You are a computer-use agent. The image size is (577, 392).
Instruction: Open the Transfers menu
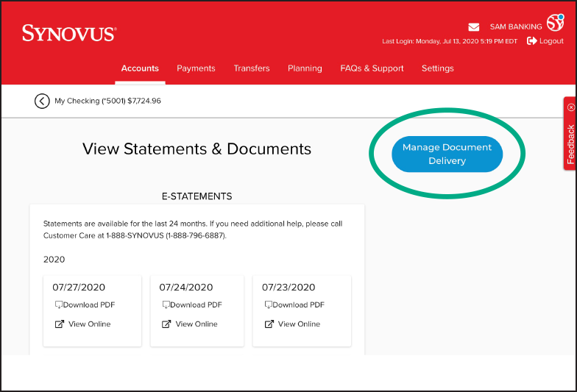(252, 68)
